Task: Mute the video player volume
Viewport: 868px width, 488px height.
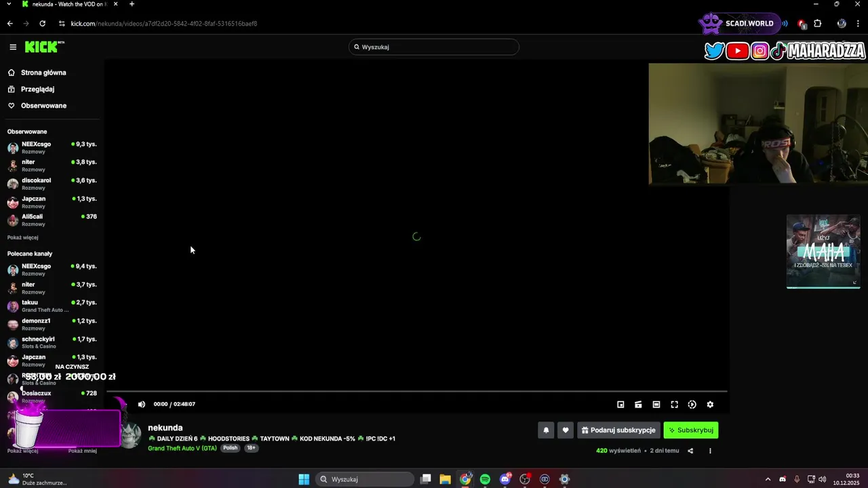Action: coord(142,404)
